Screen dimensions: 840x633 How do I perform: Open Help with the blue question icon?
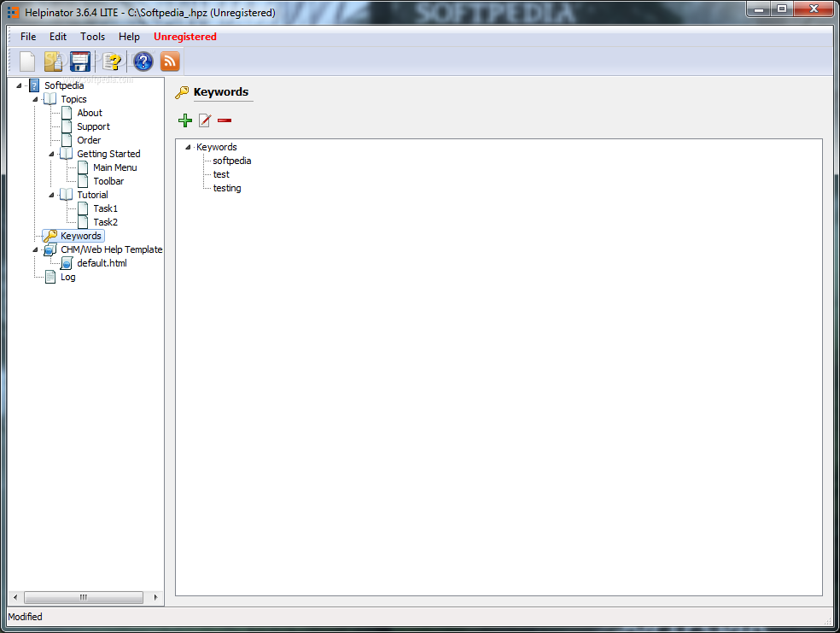click(143, 62)
